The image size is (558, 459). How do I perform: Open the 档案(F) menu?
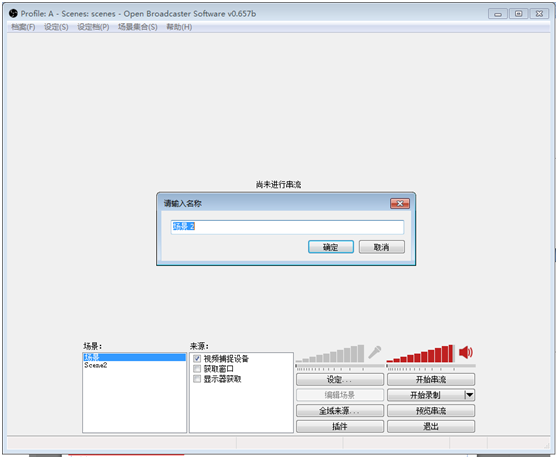[x=23, y=27]
